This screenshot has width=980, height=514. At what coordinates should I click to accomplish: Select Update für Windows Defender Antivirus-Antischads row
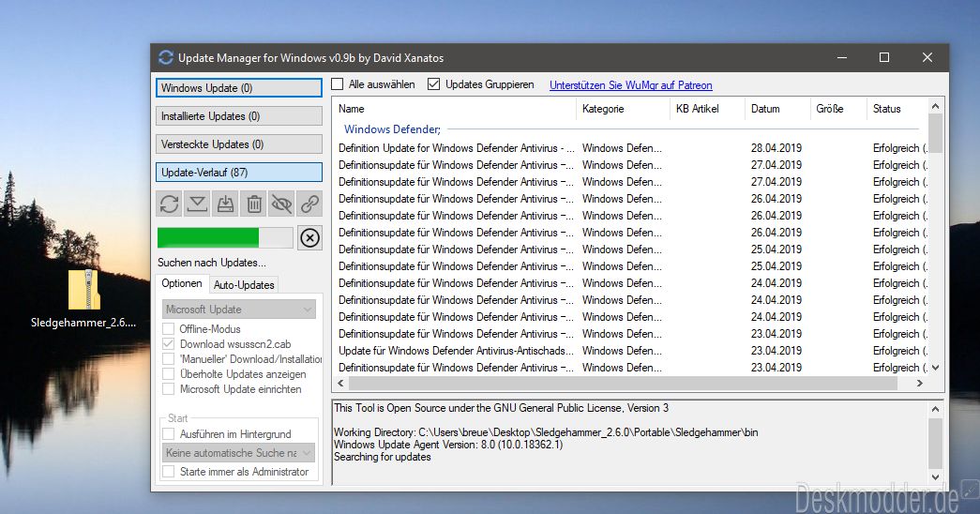click(x=631, y=351)
